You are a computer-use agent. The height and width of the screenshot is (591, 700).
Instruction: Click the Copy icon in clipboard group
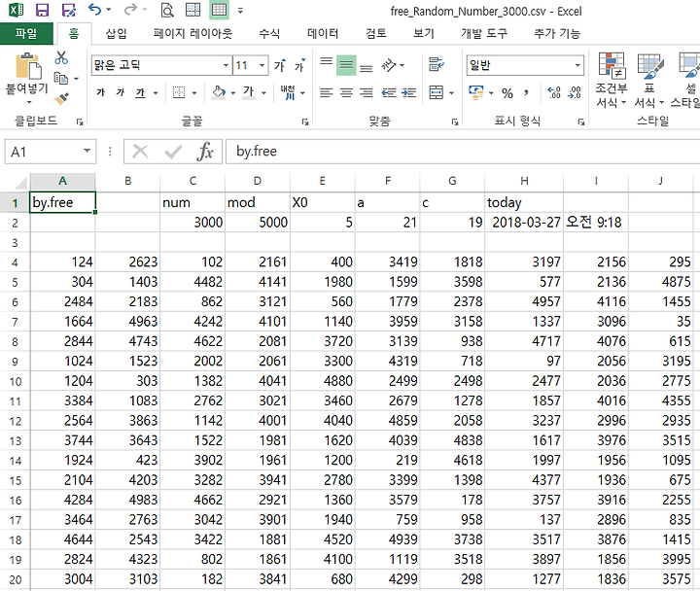pos(61,78)
